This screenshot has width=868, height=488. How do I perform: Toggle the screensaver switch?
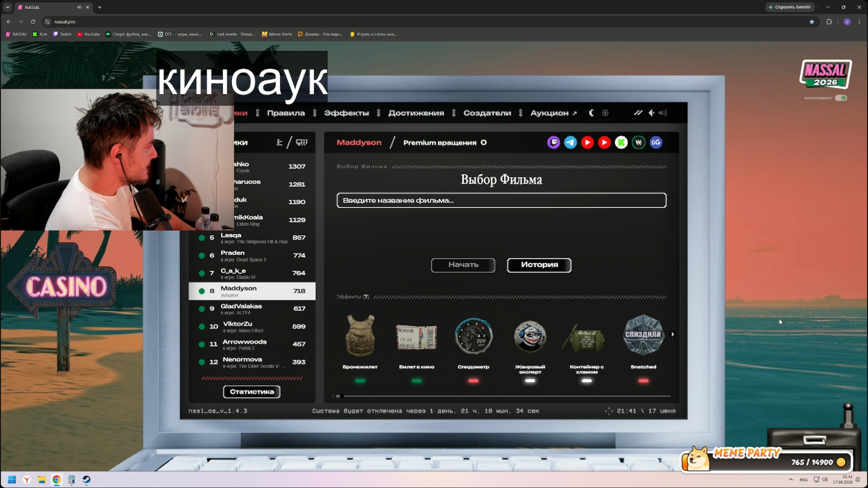click(x=841, y=98)
